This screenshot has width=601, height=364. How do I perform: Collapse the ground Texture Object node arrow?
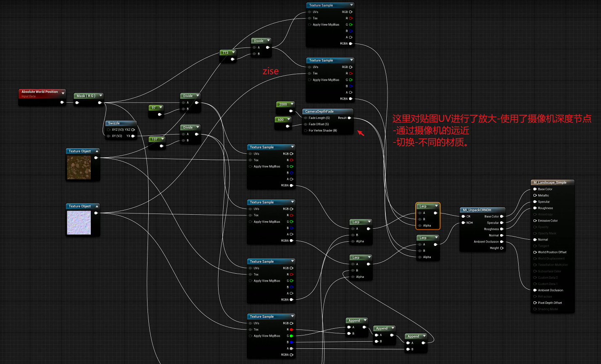pos(97,151)
